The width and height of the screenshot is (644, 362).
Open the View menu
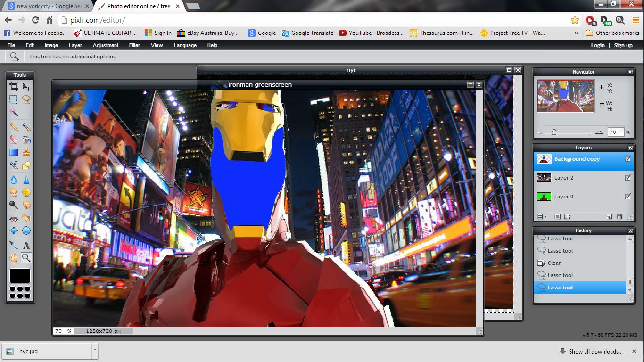pos(157,45)
